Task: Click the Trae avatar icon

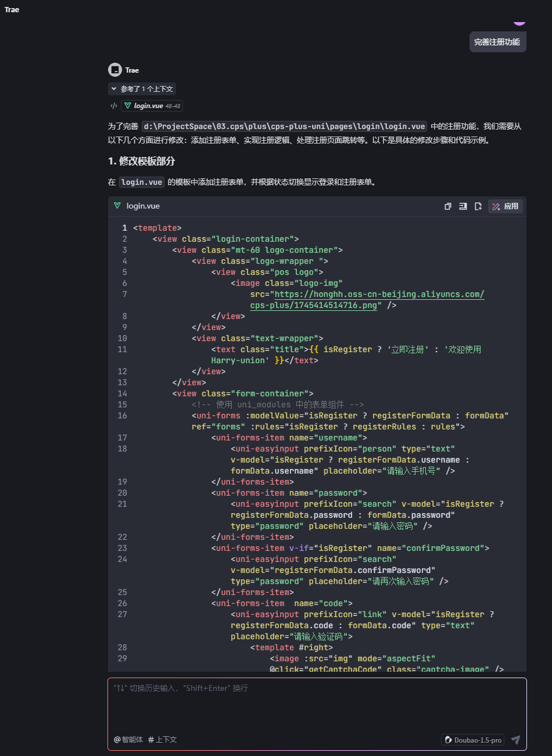Action: pos(115,70)
